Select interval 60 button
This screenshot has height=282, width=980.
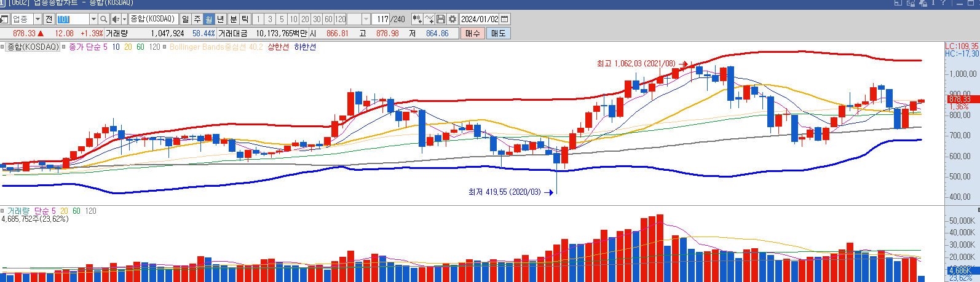coord(328,19)
